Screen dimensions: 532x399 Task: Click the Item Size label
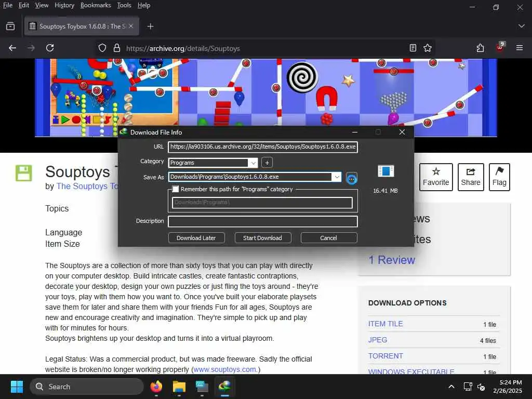click(62, 244)
